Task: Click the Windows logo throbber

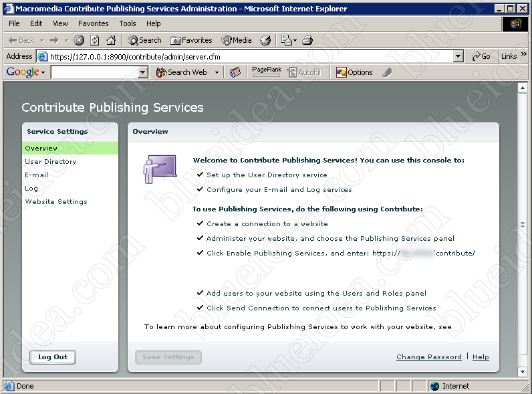Action: [x=515, y=24]
